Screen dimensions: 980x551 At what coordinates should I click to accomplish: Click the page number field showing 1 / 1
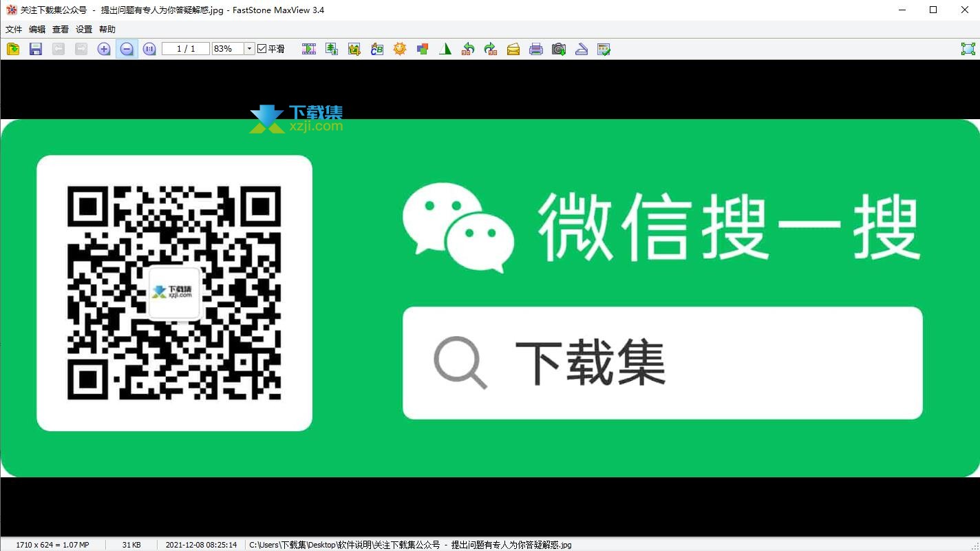(186, 49)
